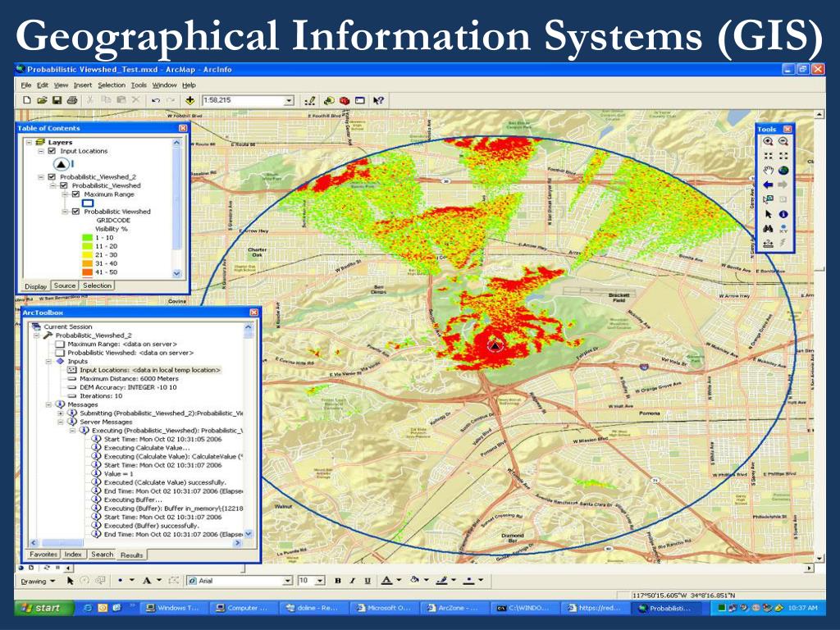Check Maximum Range data on server box

[x=60, y=344]
